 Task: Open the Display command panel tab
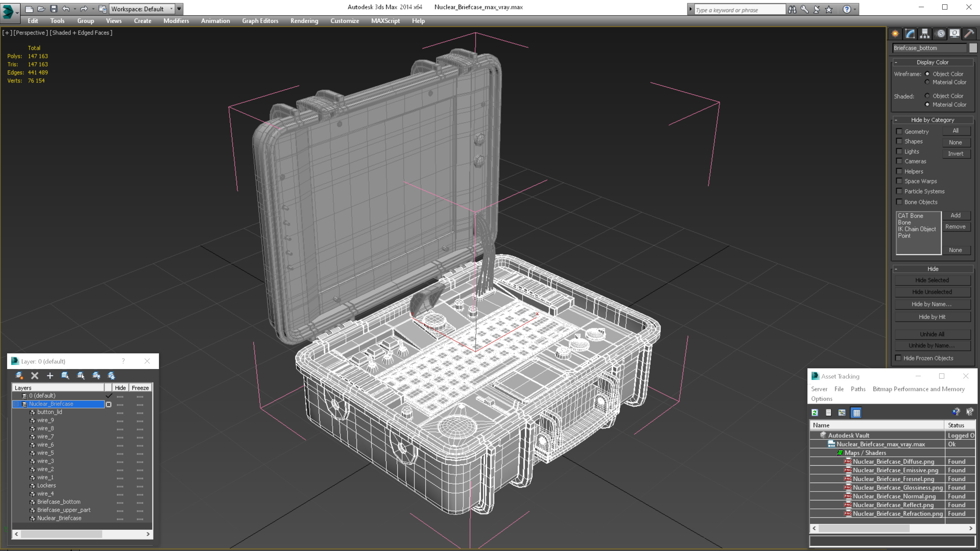click(x=954, y=34)
